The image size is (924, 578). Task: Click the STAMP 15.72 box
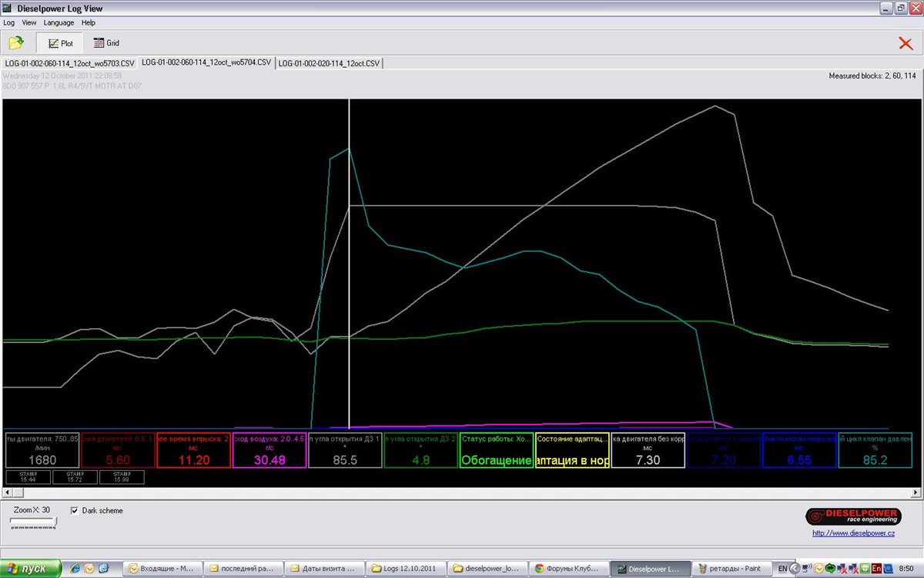(75, 477)
